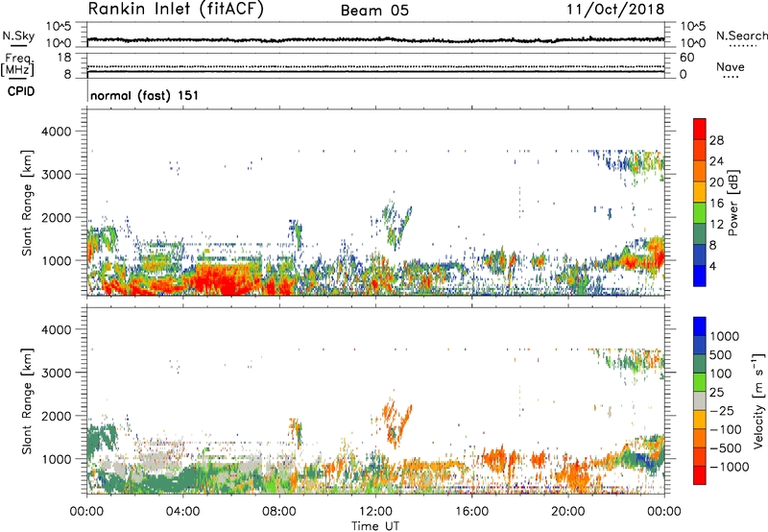The image size is (768, 532).
Task: Click the -1000 label on the velocity colorbar
Action: point(729,467)
